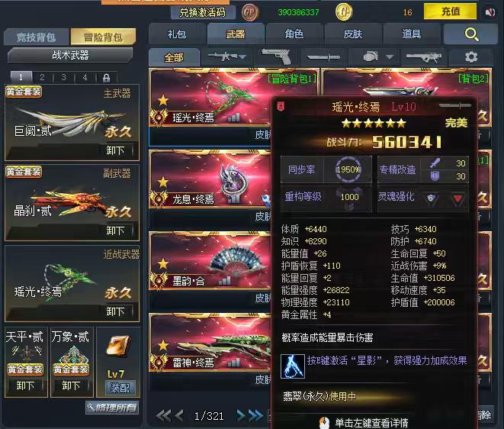
Task: Expand the red 灵魂强化 triangle
Action: 457,198
